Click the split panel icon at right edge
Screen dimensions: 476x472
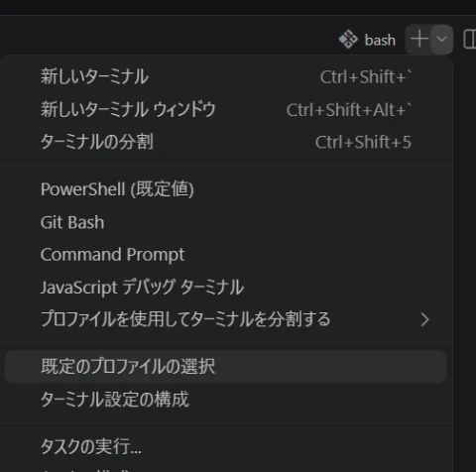(469, 40)
